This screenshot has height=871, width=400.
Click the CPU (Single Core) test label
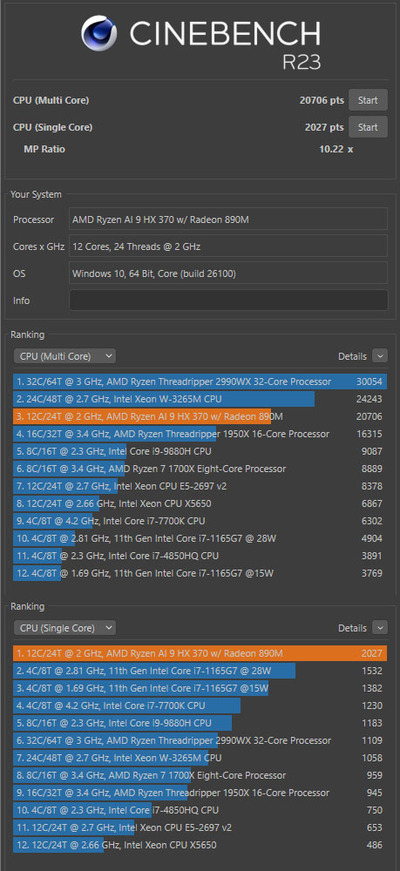[x=53, y=127]
